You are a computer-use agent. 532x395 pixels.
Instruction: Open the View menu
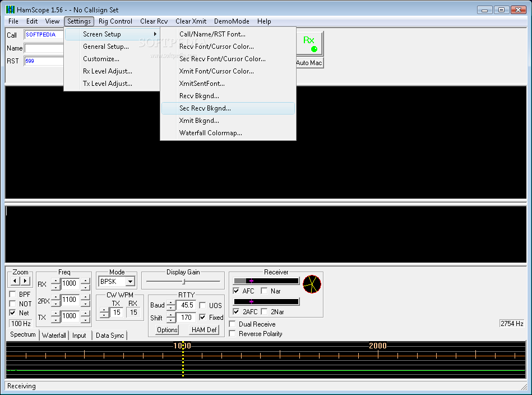[x=52, y=21]
